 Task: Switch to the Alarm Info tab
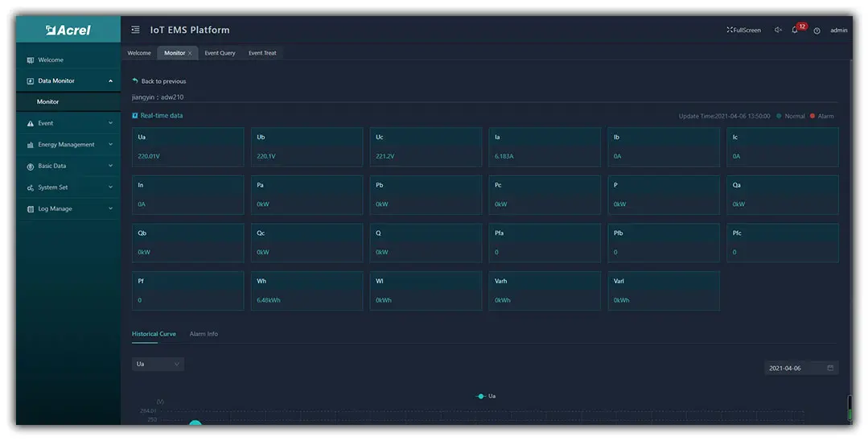click(x=204, y=334)
